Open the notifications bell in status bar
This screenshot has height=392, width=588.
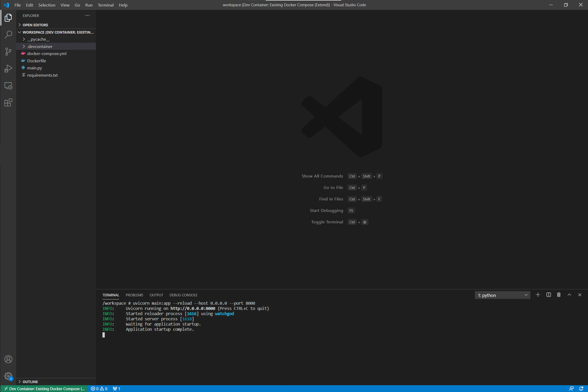[x=581, y=389]
